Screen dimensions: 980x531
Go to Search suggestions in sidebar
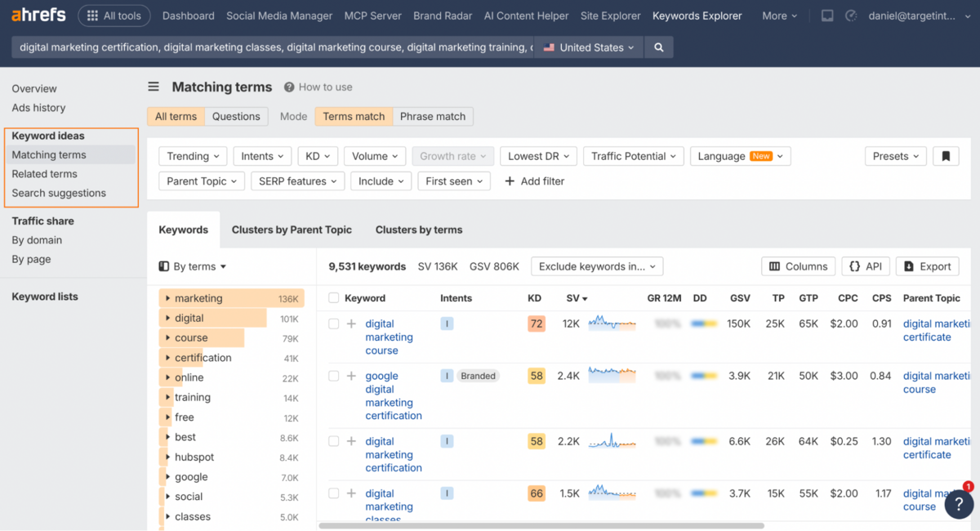click(59, 193)
